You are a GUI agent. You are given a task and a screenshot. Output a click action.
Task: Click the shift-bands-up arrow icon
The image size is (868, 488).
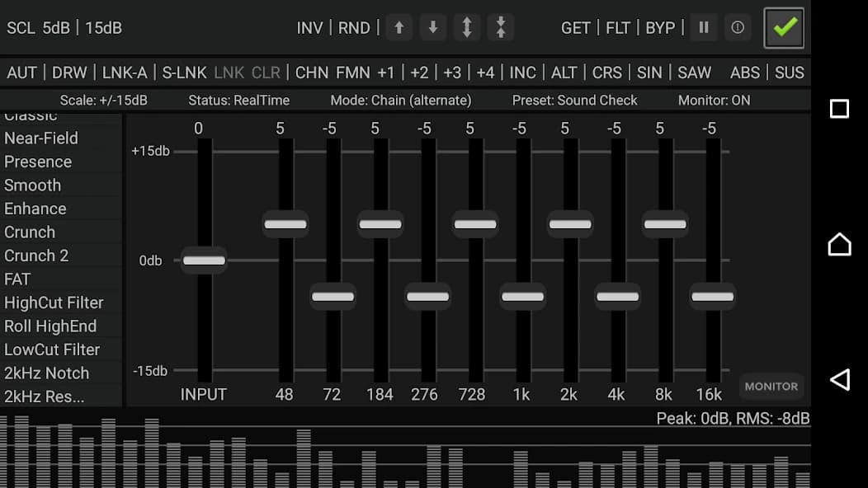[x=399, y=27]
